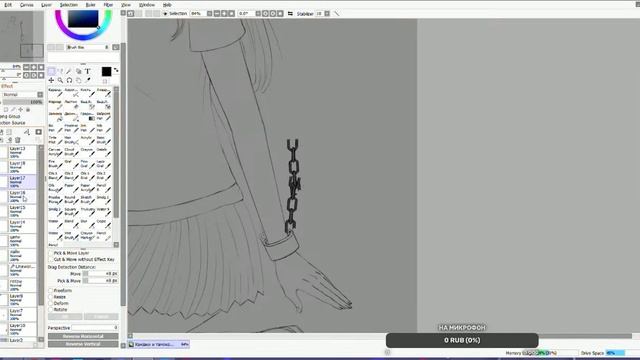Delete the selected layer with trash icon
This screenshot has height=360, width=640.
pos(18,140)
